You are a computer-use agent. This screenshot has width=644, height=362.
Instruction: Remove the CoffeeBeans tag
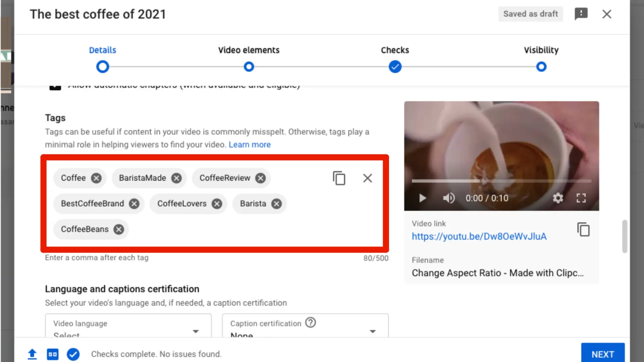point(119,229)
